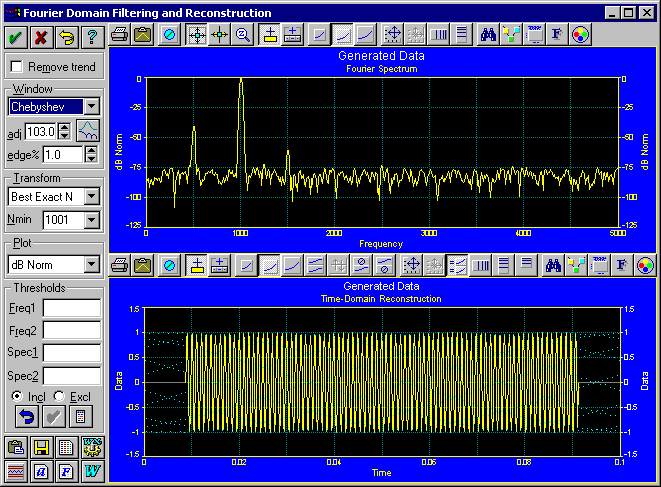Viewport: 661px width, 487px height.
Task: Cancel using the red X button
Action: (41, 37)
